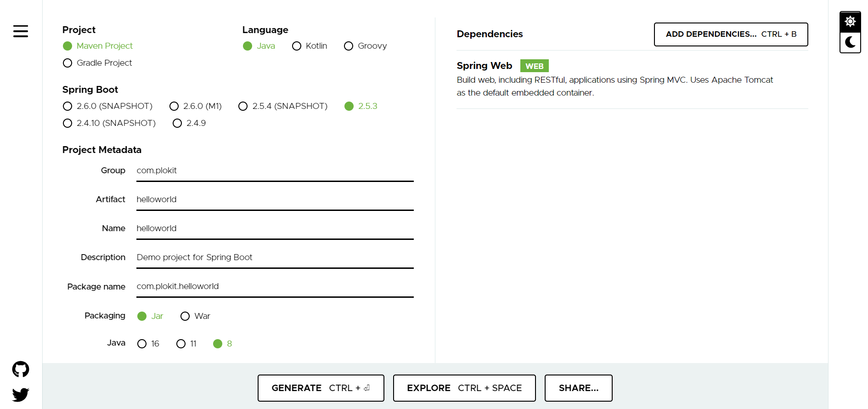Image resolution: width=868 pixels, height=409 pixels.
Task: Edit the Description input field
Action: point(275,257)
